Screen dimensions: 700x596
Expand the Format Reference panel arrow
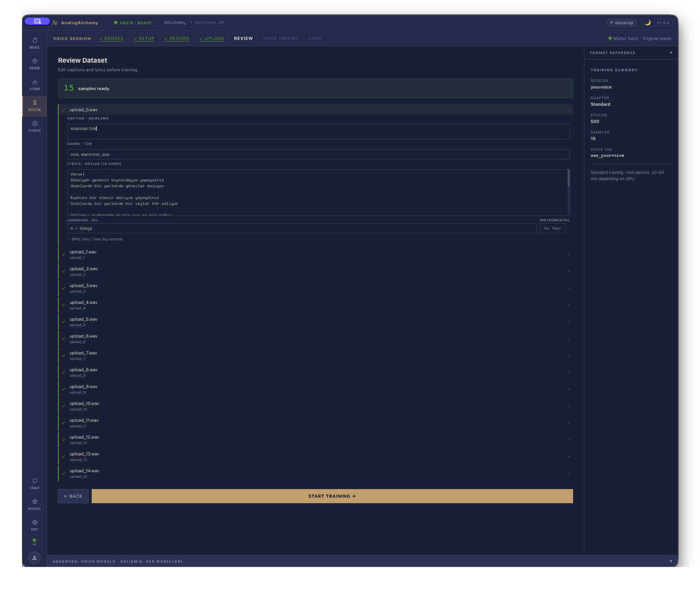point(671,53)
